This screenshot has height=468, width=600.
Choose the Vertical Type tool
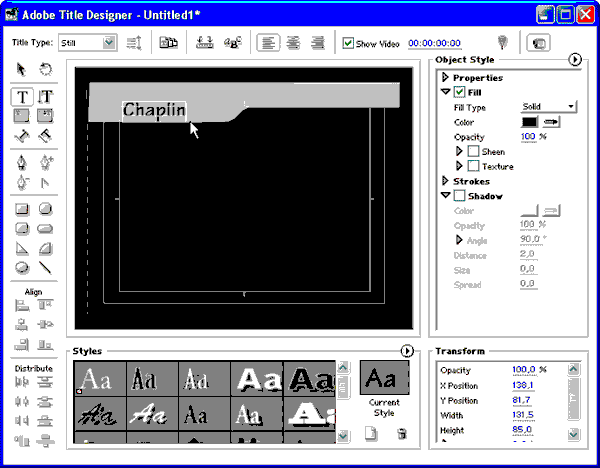pyautogui.click(x=45, y=97)
